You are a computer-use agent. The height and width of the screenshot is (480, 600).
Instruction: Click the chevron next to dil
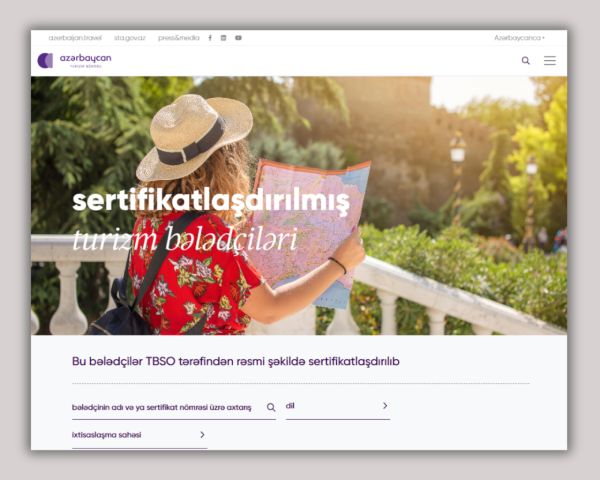385,405
